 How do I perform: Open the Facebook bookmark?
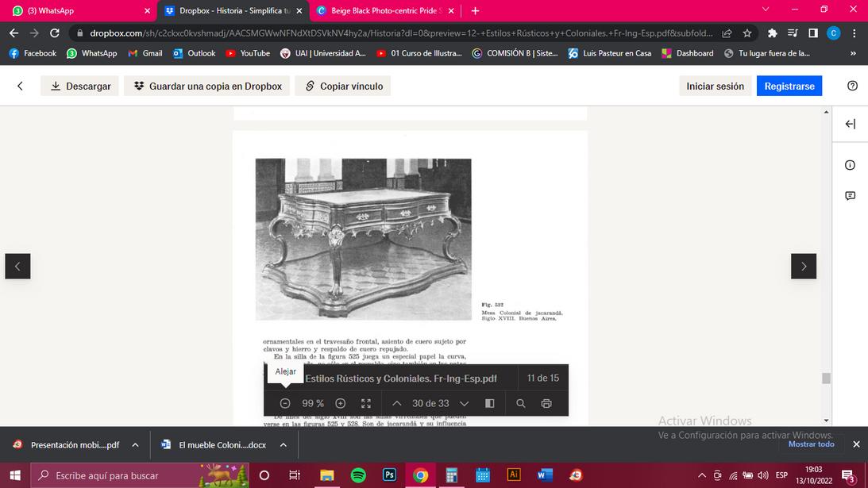[x=33, y=53]
